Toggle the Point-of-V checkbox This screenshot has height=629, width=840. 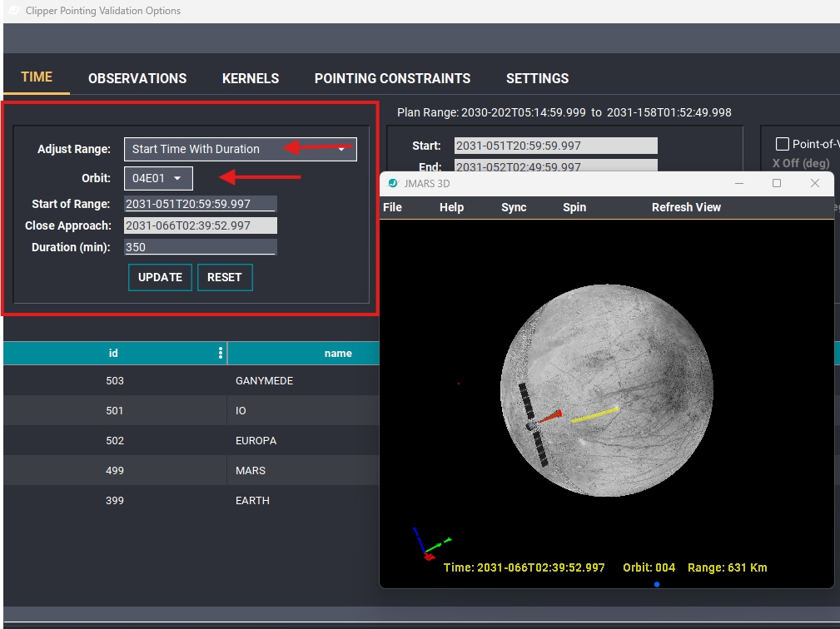(783, 144)
